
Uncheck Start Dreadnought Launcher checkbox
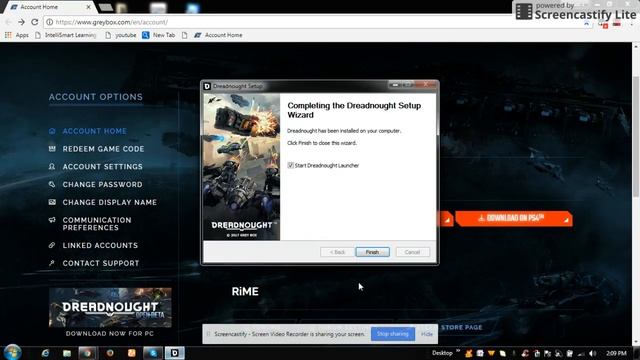290,165
